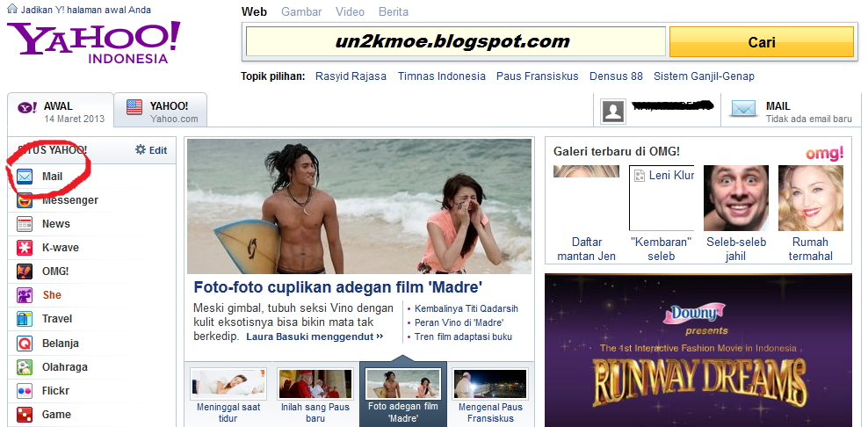
Task: Select the Berita search tab
Action: click(393, 11)
